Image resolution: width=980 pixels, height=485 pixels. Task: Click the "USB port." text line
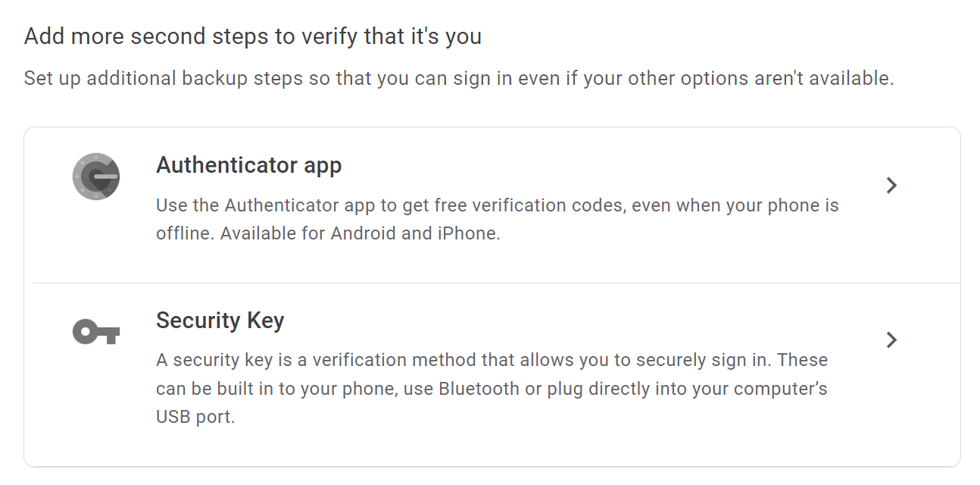(x=195, y=418)
